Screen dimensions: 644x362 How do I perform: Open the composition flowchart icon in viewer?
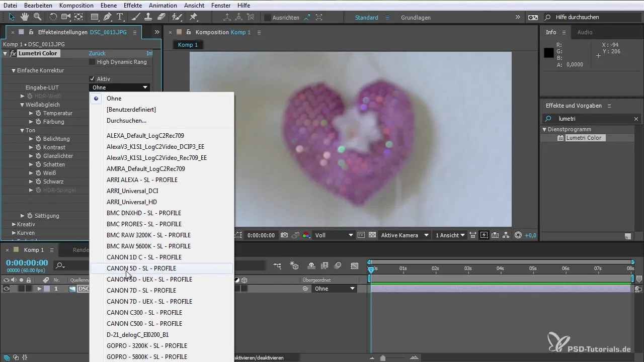click(507, 235)
